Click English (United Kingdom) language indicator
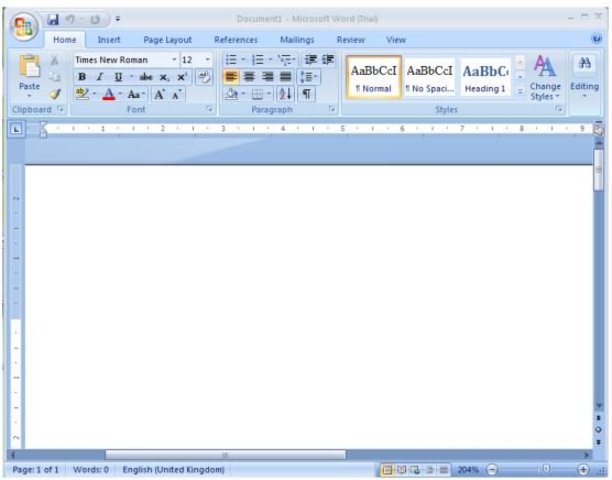This screenshot has width=612, height=480. click(173, 469)
